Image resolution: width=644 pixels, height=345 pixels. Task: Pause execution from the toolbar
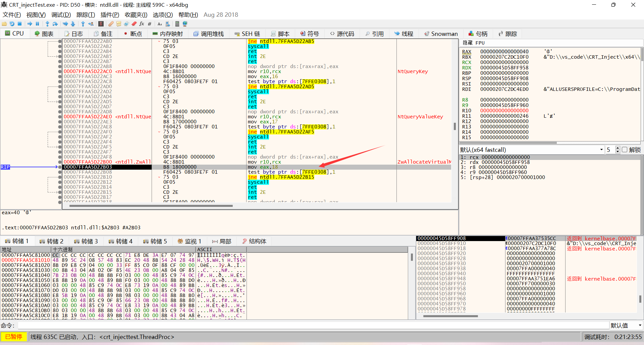click(37, 24)
